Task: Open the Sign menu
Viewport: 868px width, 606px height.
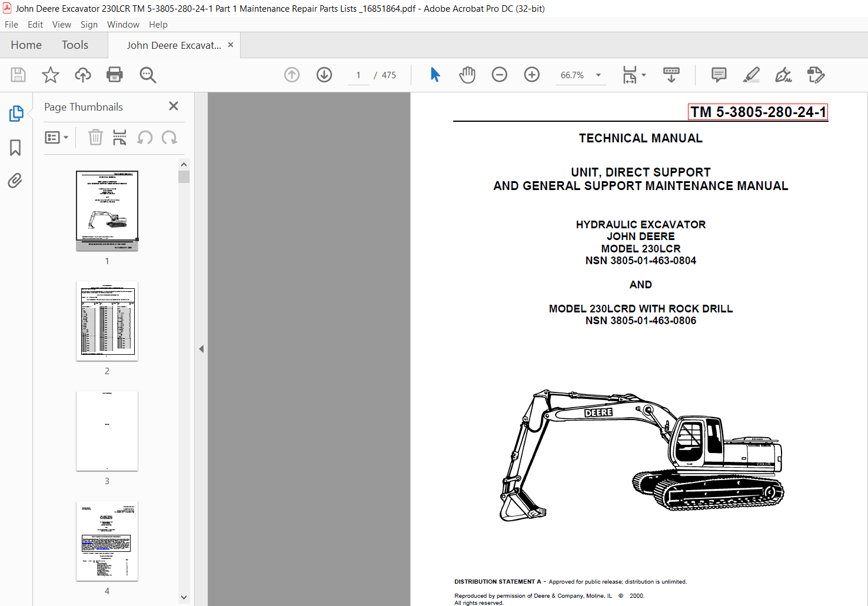Action: tap(89, 25)
